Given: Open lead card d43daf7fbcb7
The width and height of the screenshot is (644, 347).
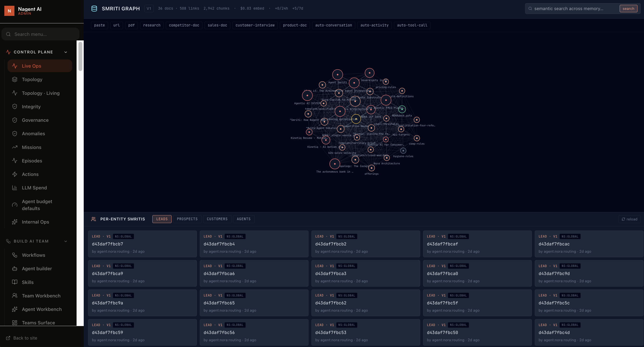Looking at the screenshot, I should [x=142, y=244].
